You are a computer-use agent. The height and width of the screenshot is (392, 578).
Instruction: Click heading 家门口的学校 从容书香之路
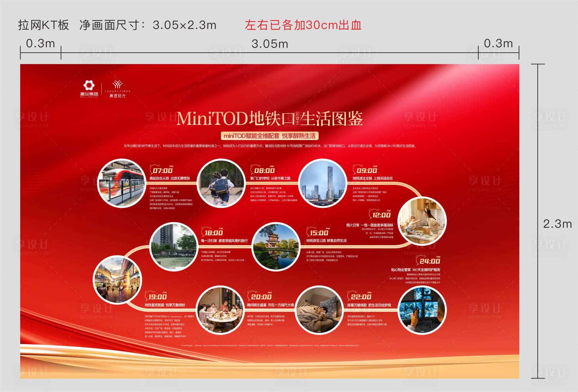[270, 179]
